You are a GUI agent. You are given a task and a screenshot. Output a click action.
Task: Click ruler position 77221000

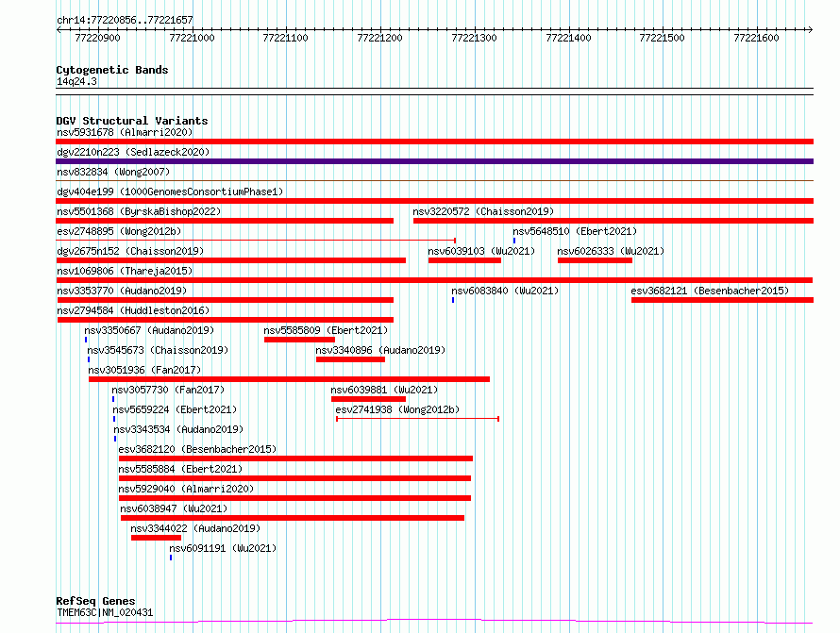click(x=192, y=38)
